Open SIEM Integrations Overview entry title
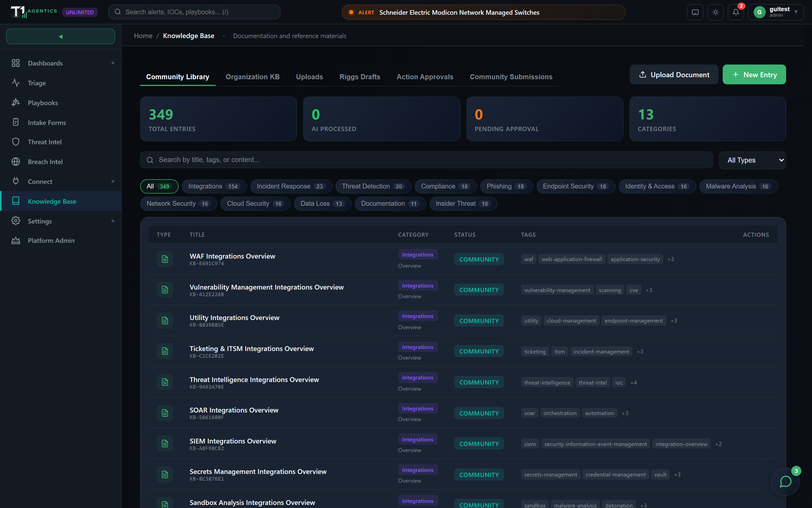 click(x=233, y=441)
